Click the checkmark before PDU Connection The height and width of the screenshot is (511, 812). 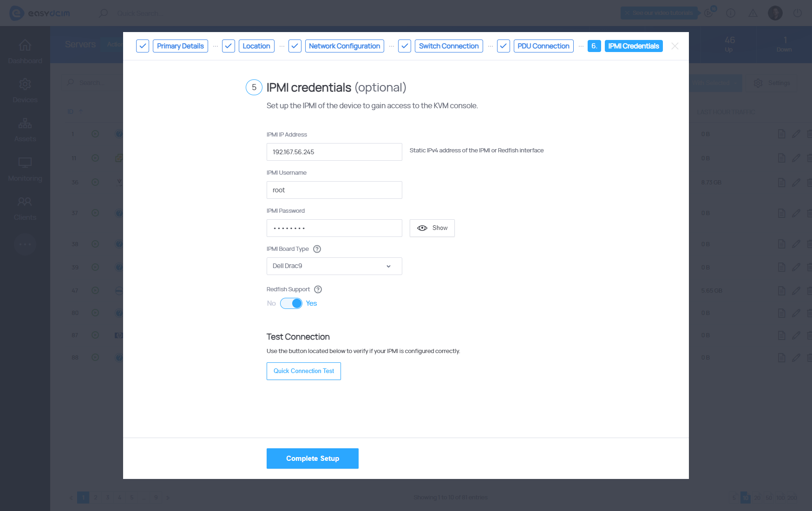[504, 46]
